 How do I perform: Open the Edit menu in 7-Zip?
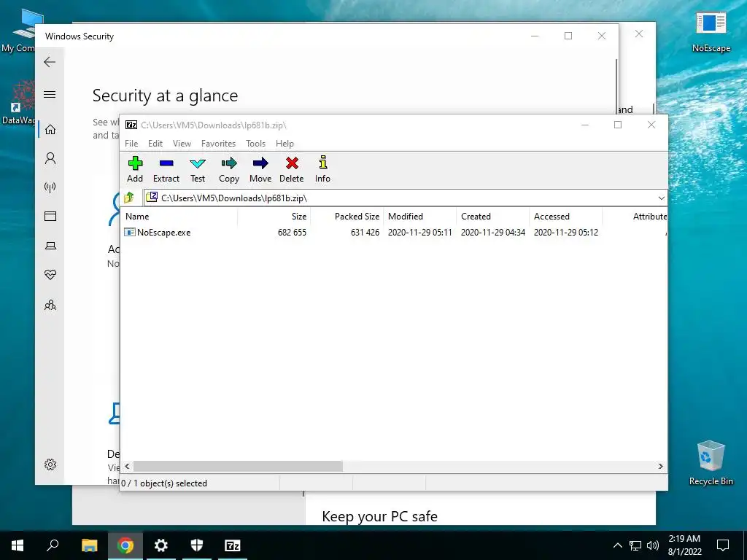pos(155,144)
